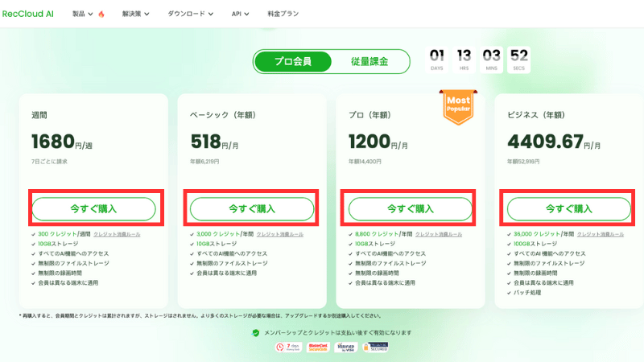Open the RecCloud AI logo homepage
644x362 pixels.
(x=28, y=14)
